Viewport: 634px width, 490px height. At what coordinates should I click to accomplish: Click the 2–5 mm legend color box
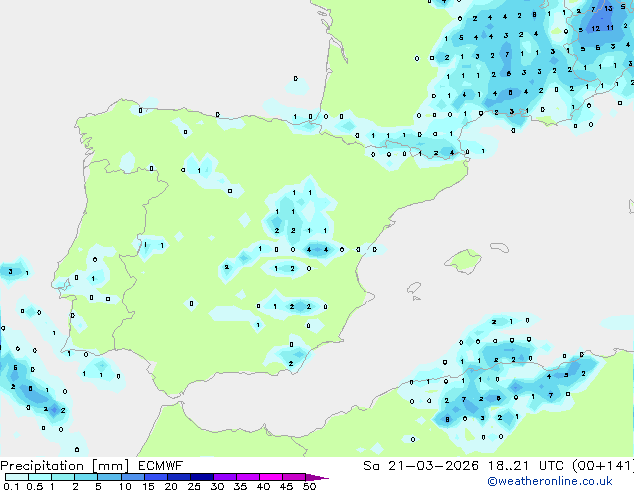click(x=86, y=477)
